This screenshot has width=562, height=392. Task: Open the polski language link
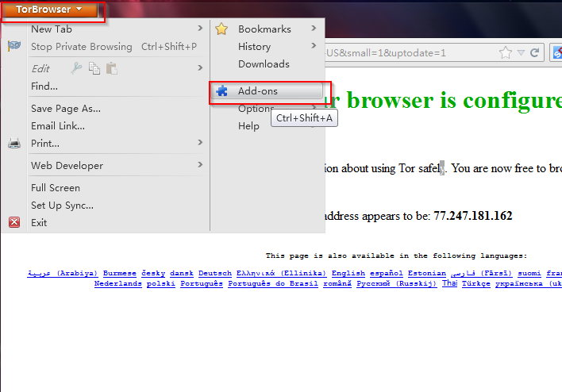tap(161, 283)
